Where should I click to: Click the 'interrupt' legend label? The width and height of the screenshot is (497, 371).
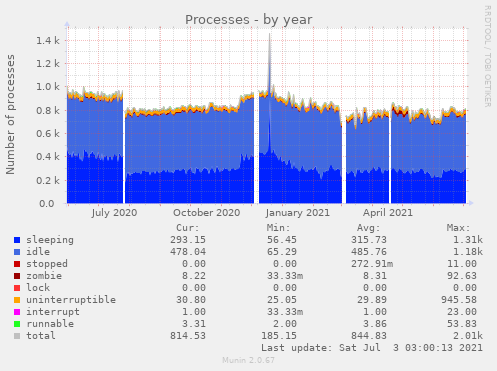(53, 312)
